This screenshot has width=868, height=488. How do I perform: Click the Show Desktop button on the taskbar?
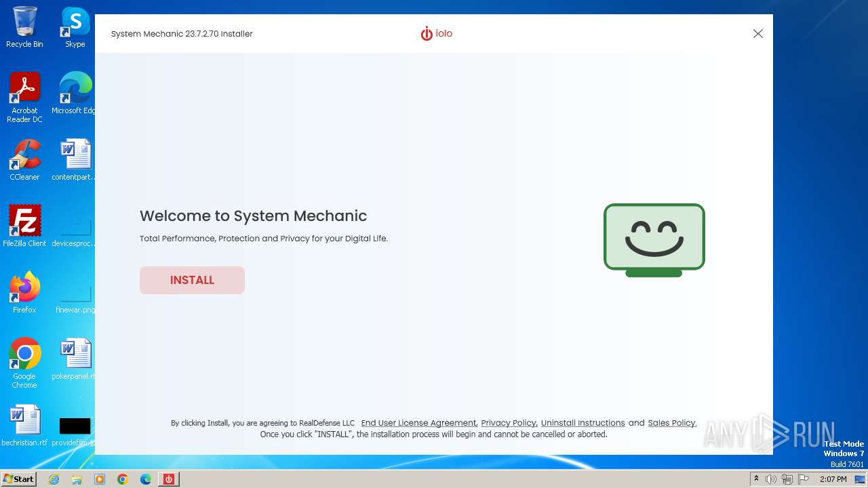[861, 479]
